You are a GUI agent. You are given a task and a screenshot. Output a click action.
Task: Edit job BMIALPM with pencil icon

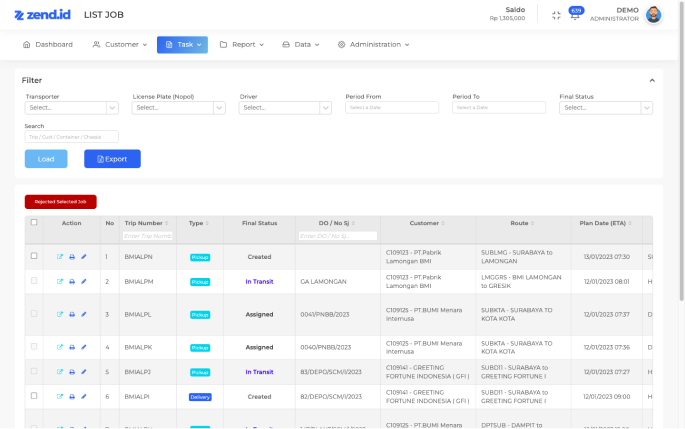[x=84, y=281]
